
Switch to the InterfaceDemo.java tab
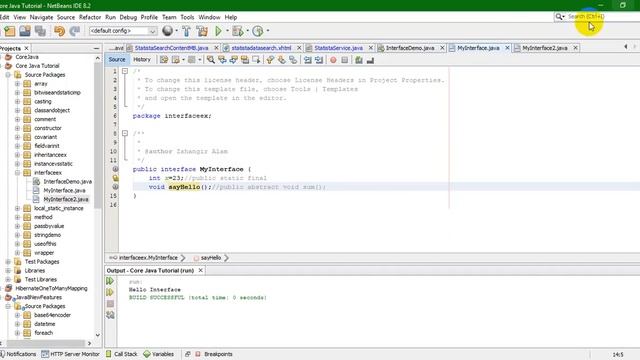410,48
